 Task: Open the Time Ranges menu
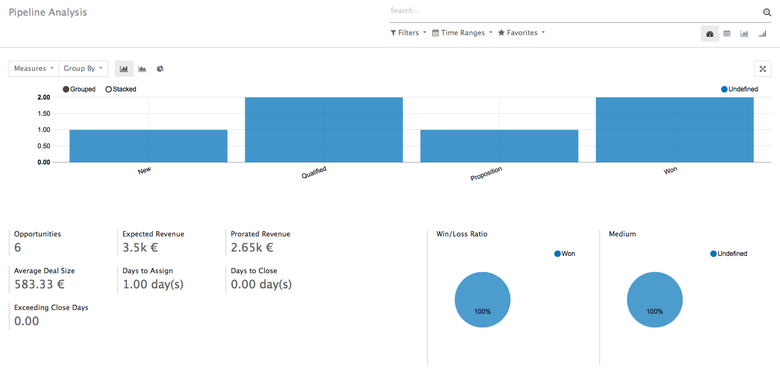462,33
